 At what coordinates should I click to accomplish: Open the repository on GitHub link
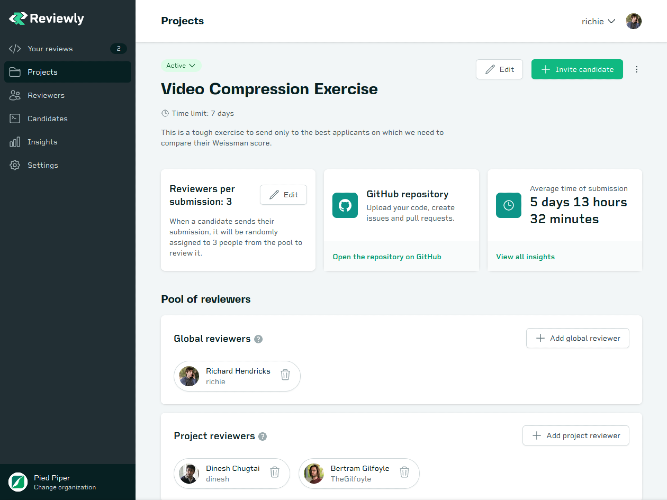pyautogui.click(x=387, y=257)
